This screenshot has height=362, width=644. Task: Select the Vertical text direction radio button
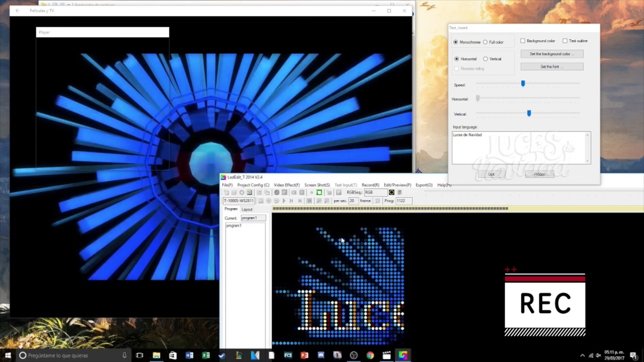486,59
